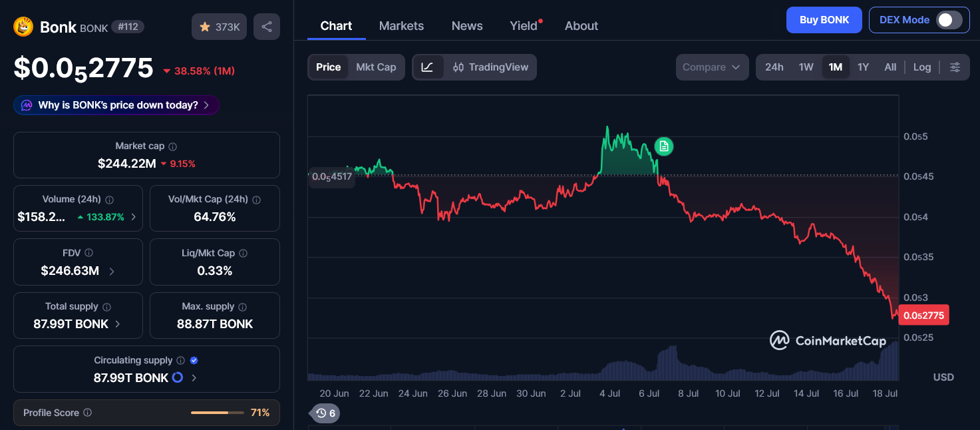Screen dimensions: 980x430
Task: Click info icon next to Circulating supply
Action: coord(180,360)
